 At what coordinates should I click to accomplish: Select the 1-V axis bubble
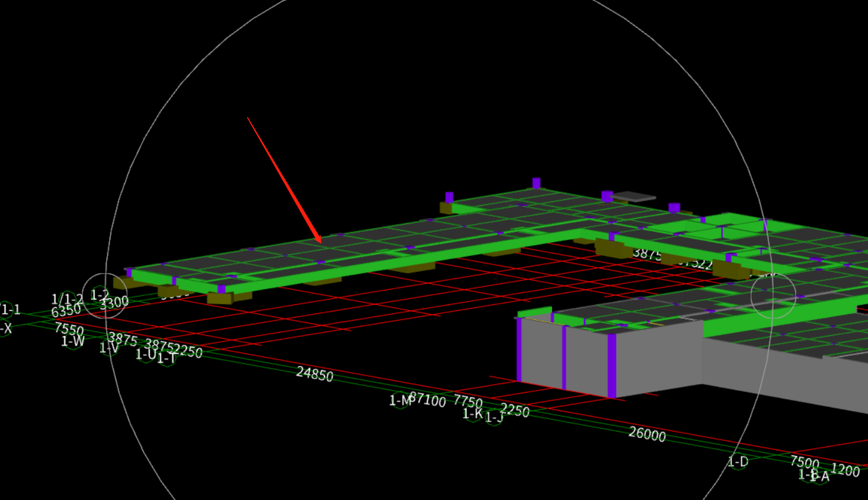(x=109, y=348)
